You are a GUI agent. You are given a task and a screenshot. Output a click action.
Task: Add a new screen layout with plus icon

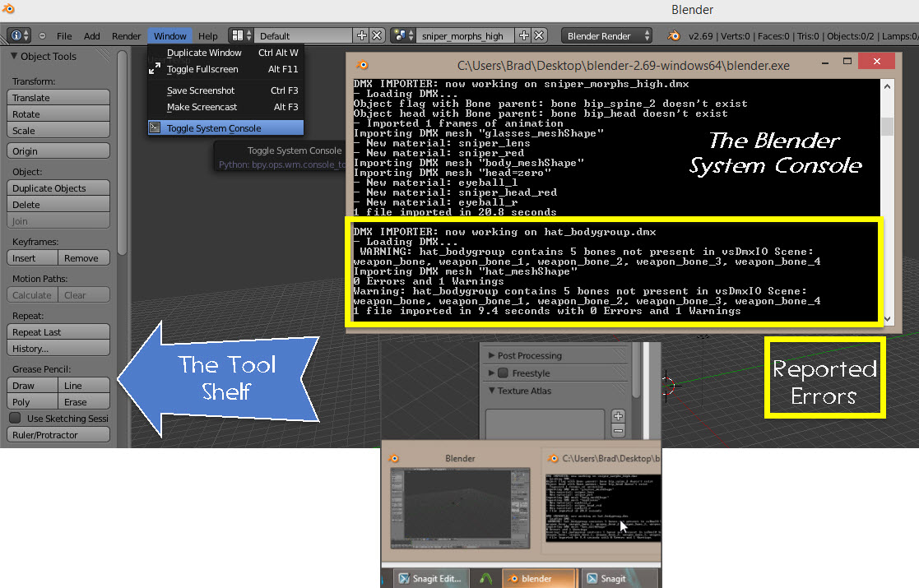click(x=362, y=35)
